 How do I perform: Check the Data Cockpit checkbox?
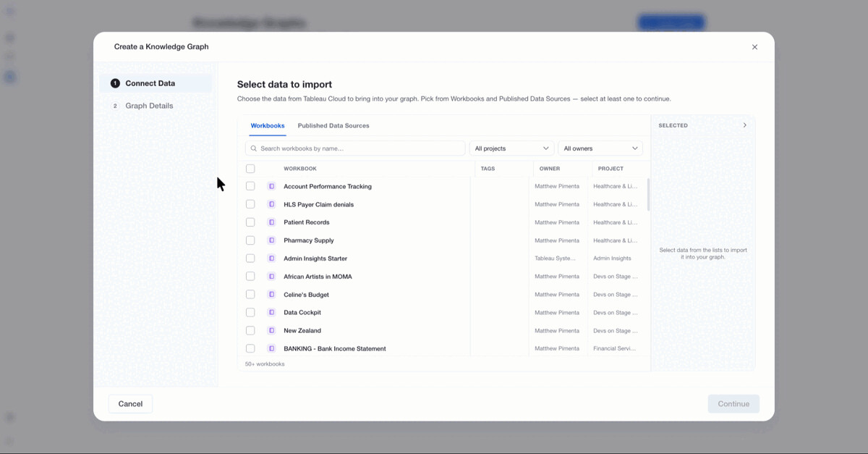coord(250,313)
